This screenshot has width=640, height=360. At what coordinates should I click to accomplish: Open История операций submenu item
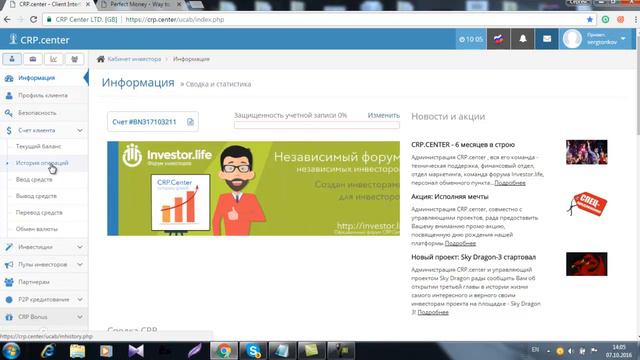(x=42, y=163)
